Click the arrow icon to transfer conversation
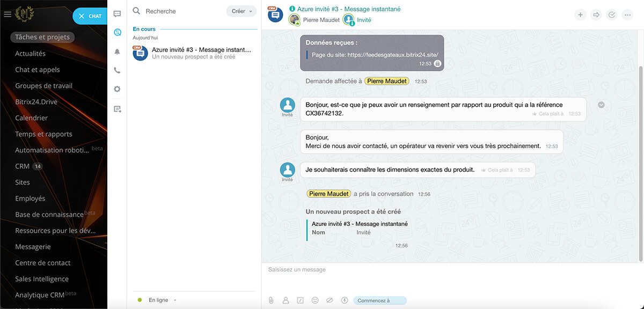Screen dimensions: 644x309 point(596,15)
